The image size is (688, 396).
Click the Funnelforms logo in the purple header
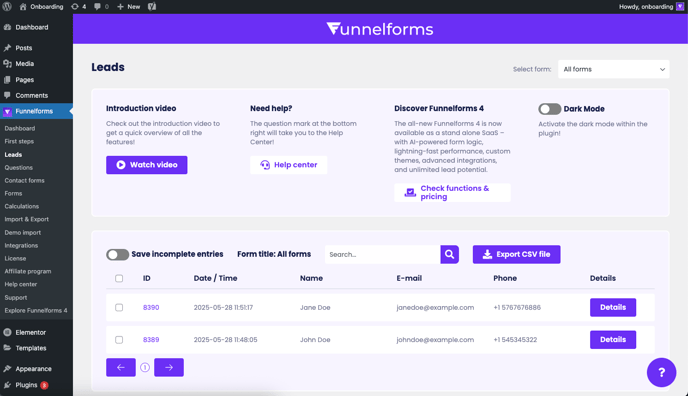click(x=380, y=29)
